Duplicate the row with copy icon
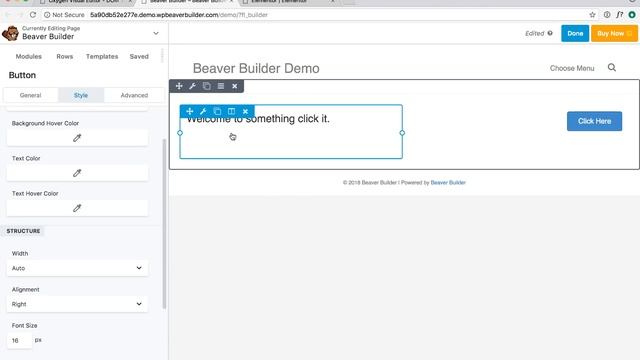640x360 pixels. 207,86
